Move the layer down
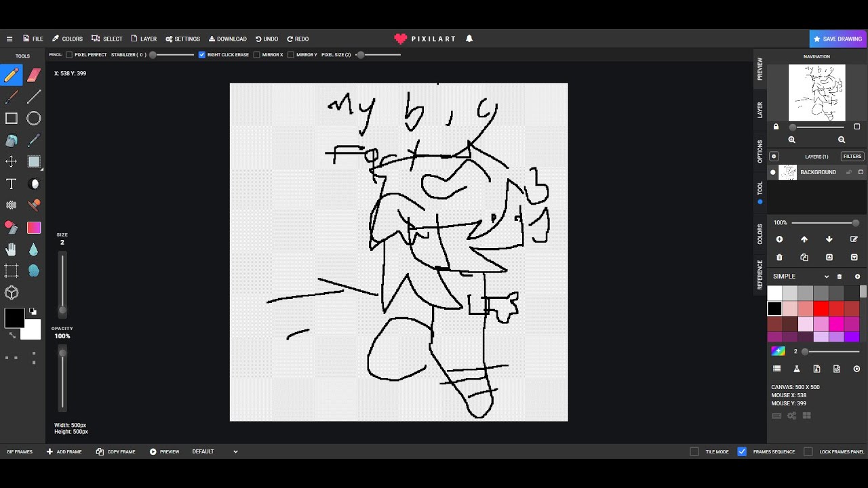This screenshot has height=488, width=868. [829, 239]
